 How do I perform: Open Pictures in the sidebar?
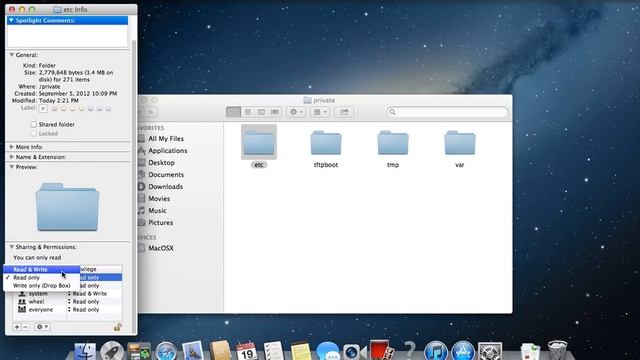pos(160,223)
